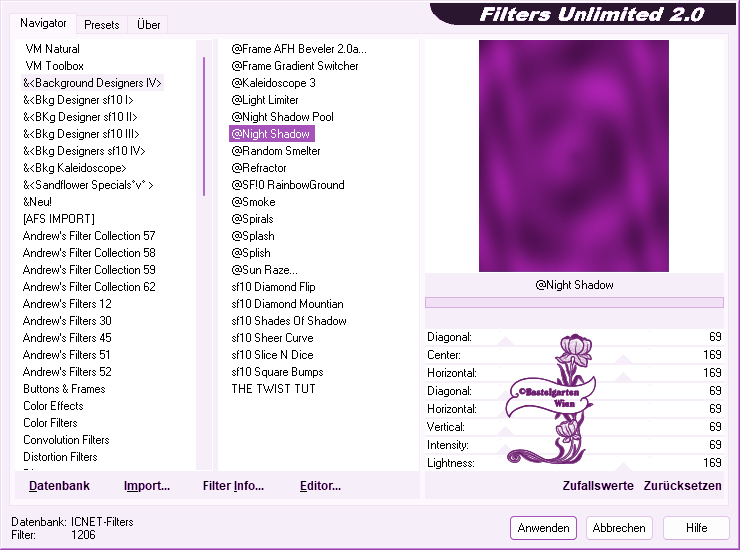This screenshot has height=550, width=740.
Task: Open the Datenbank link
Action: coord(59,486)
